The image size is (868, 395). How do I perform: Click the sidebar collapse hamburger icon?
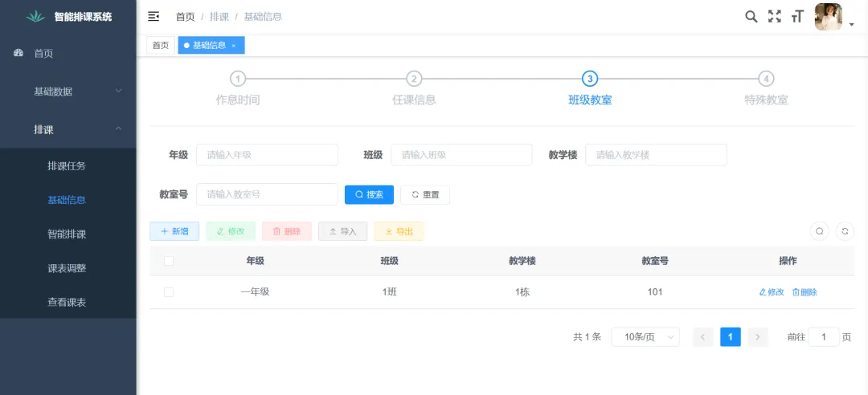click(x=154, y=16)
